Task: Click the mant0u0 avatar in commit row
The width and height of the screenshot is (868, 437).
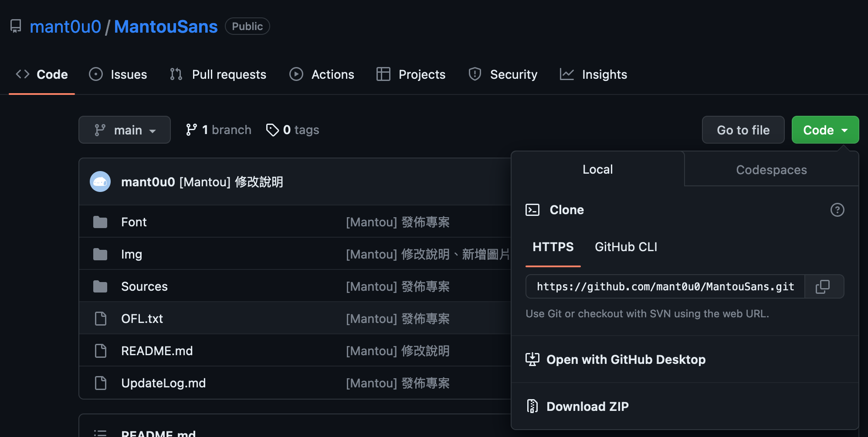Action: pos(100,182)
